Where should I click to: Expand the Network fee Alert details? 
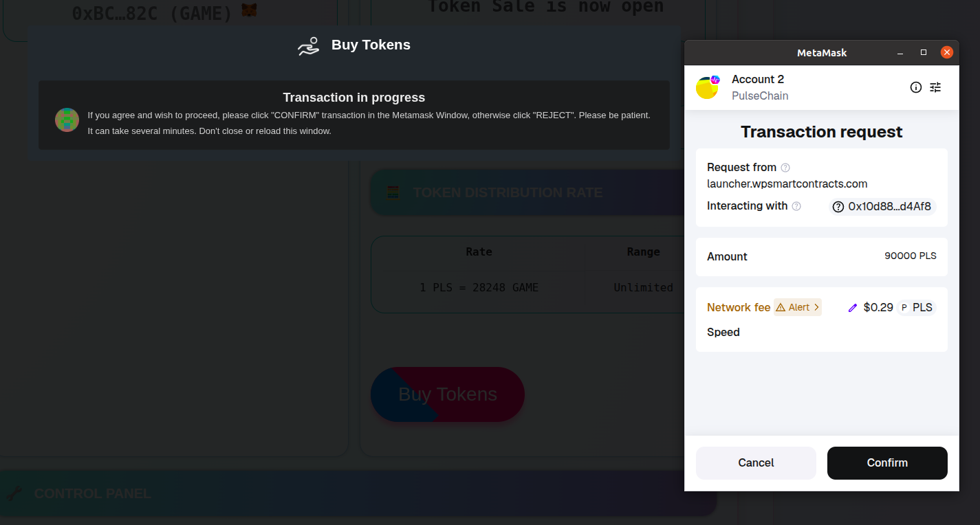point(797,307)
